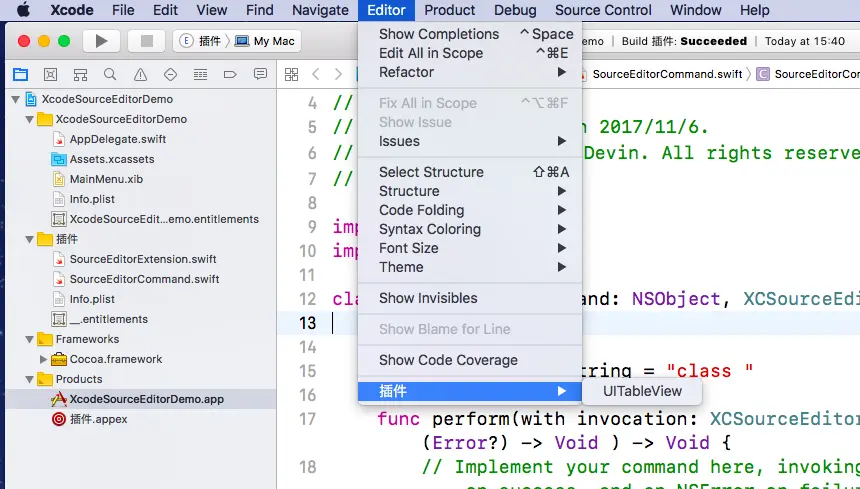
Task: Click the Build Succeeded status text
Action: pyautogui.click(x=684, y=41)
